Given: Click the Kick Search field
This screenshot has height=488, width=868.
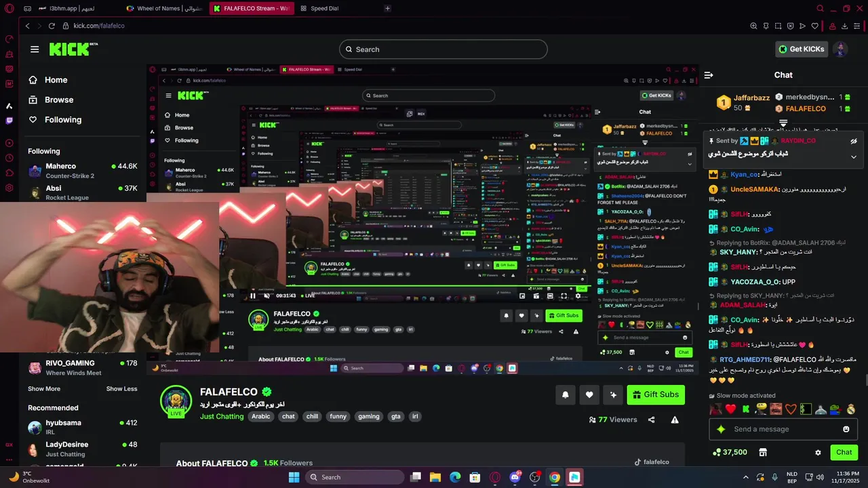Looking at the screenshot, I should pos(443,49).
